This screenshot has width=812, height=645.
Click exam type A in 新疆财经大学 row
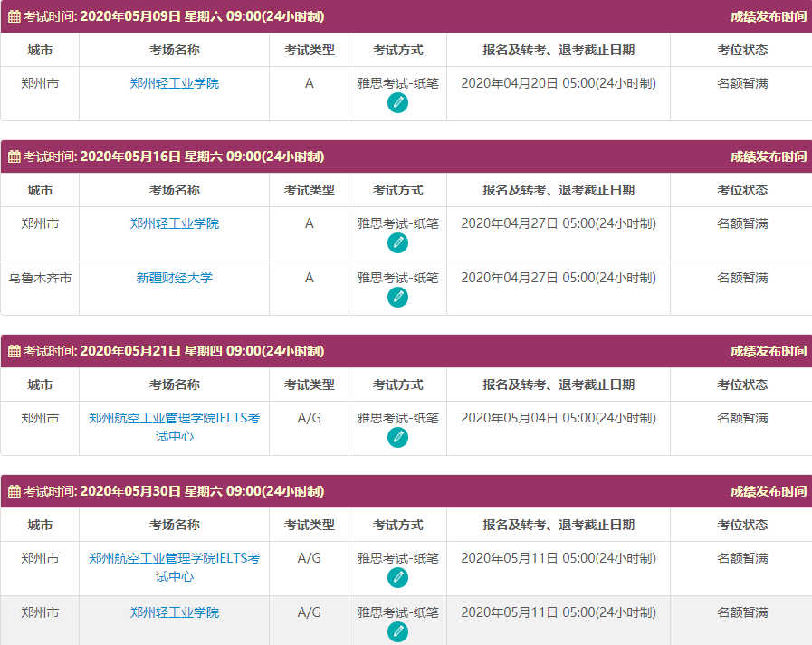(310, 278)
